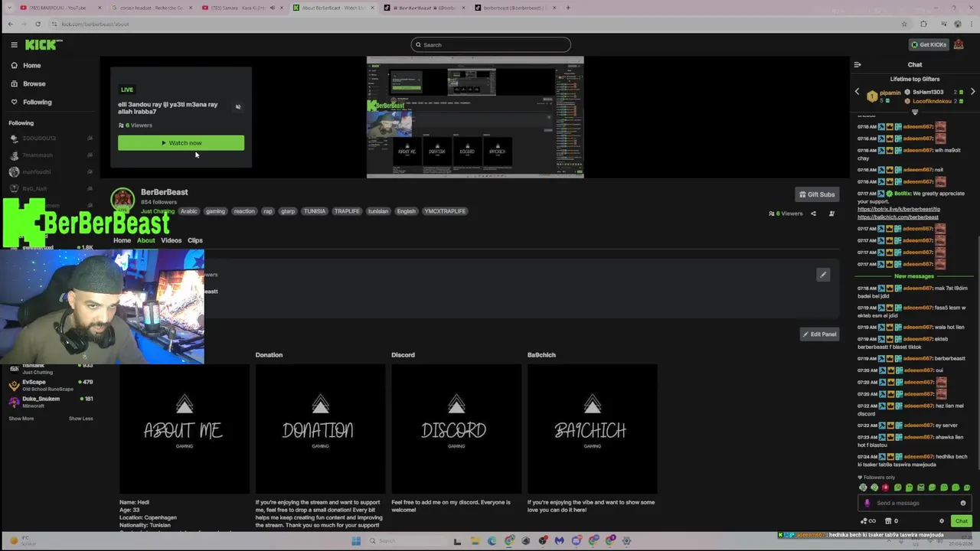
Task: Click the pencil edit icon
Action: tap(823, 275)
